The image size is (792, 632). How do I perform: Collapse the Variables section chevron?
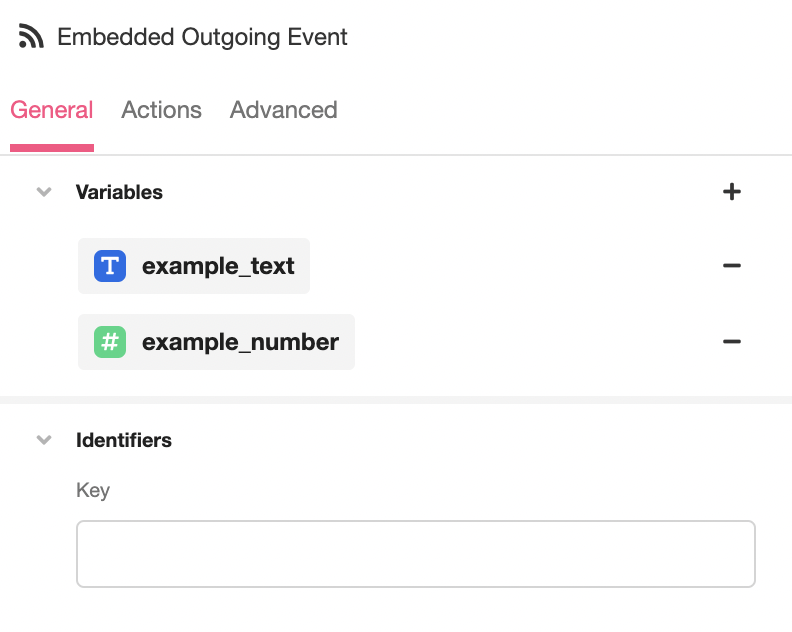coord(44,192)
